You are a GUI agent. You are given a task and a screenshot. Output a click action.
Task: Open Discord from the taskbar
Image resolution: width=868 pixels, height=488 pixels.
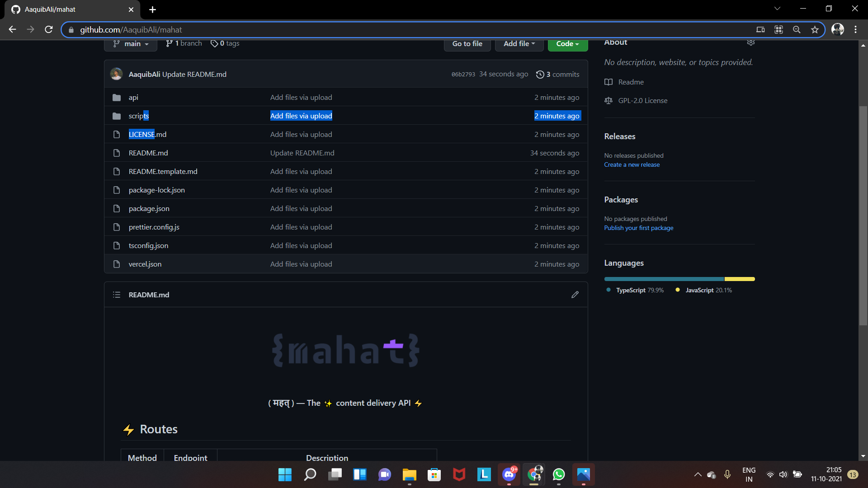[509, 474]
